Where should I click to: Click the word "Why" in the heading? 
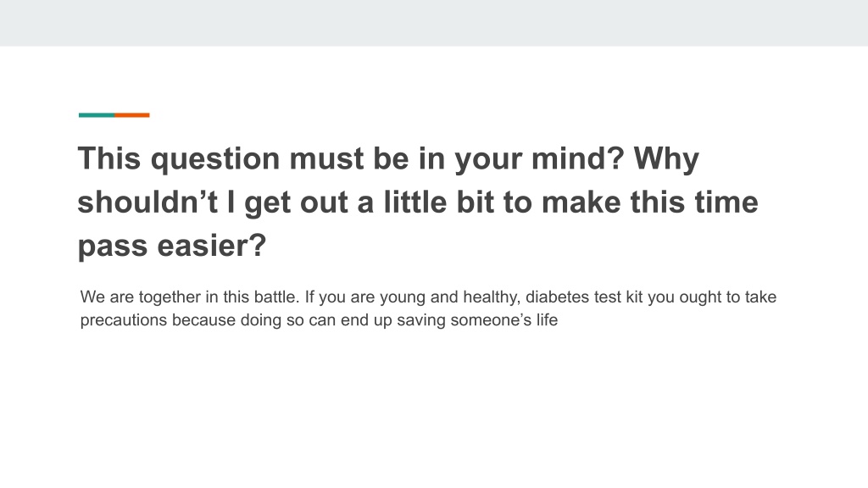666,160
